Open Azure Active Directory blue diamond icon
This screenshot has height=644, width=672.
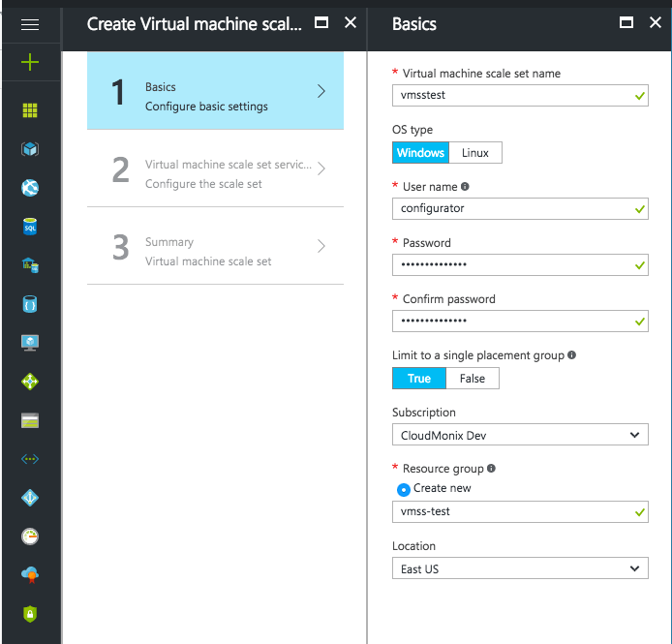coord(30,498)
